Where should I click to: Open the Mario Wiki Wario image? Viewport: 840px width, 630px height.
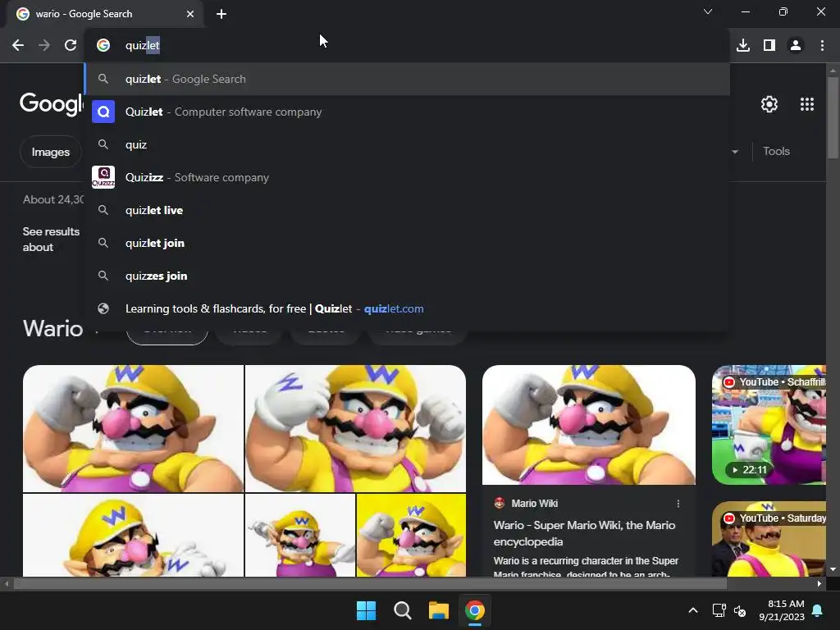tap(589, 425)
